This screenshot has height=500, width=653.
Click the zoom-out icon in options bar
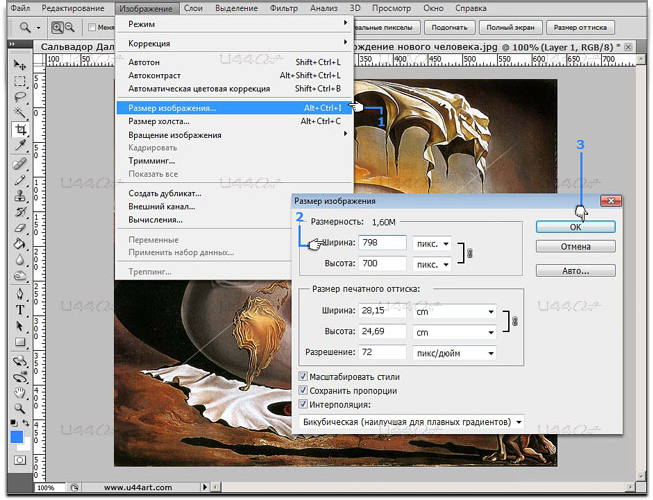click(x=70, y=28)
